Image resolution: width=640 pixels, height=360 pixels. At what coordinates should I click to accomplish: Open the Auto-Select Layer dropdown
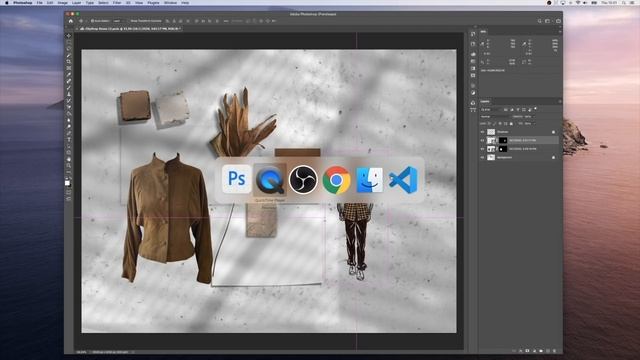click(118, 21)
